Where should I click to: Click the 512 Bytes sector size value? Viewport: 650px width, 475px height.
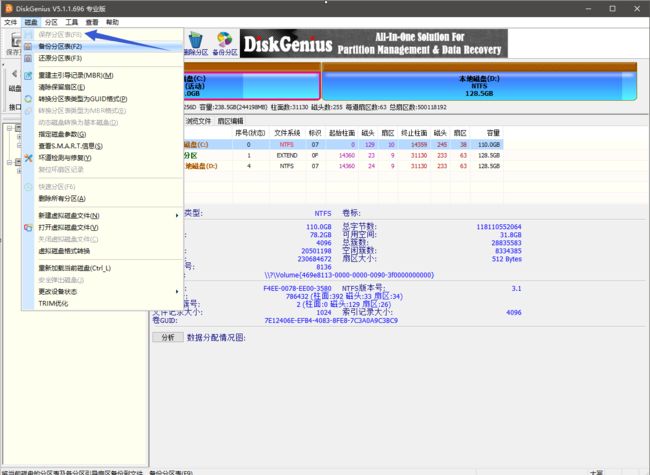(x=507, y=259)
